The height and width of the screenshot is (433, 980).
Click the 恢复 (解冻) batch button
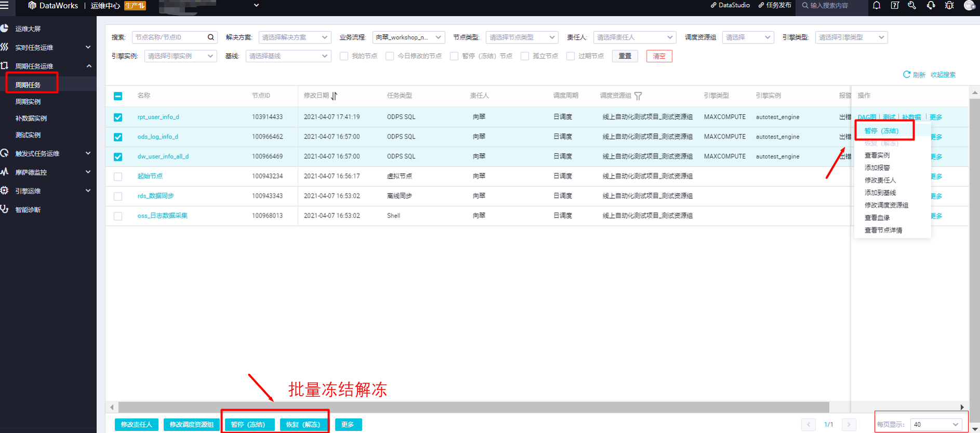coord(303,425)
